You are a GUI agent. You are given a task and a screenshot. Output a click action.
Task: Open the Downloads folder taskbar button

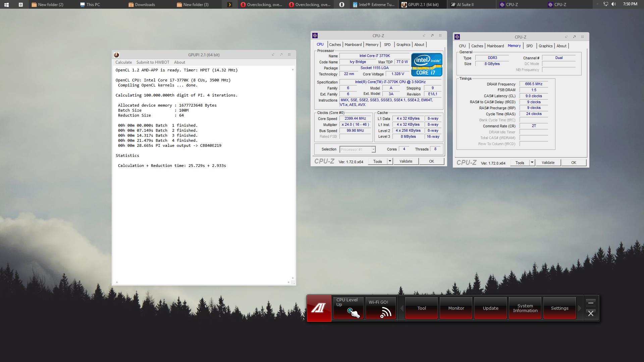point(142,5)
